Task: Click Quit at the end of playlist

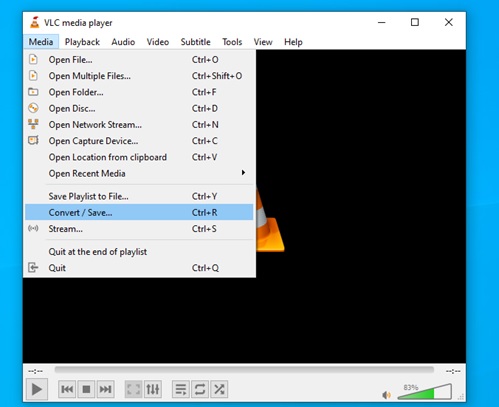Action: 139,252
